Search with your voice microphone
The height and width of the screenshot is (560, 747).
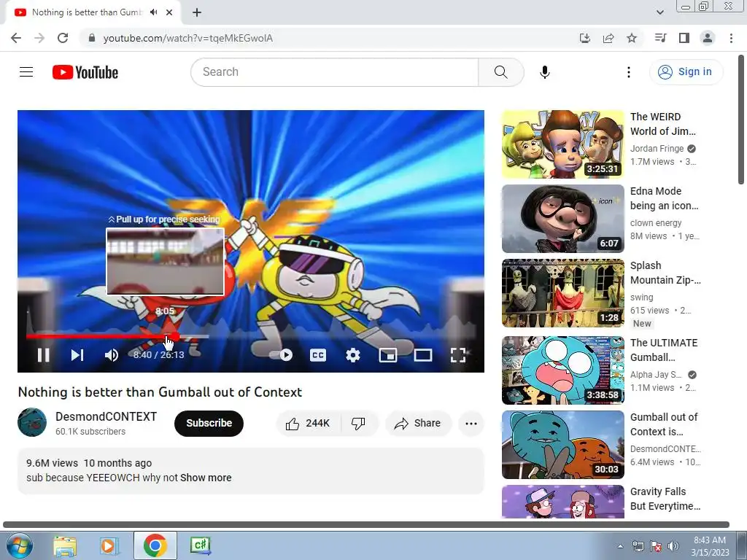pos(544,72)
